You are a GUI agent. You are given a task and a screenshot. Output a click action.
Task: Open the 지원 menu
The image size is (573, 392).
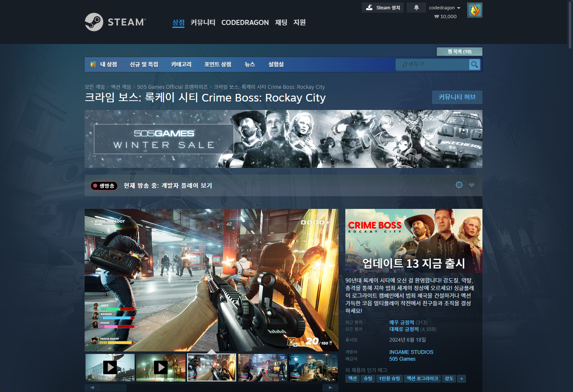[299, 22]
